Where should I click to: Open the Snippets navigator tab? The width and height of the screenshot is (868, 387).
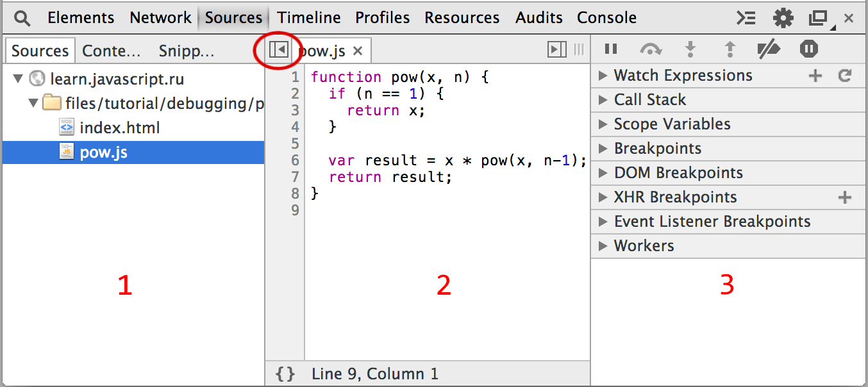pos(187,51)
